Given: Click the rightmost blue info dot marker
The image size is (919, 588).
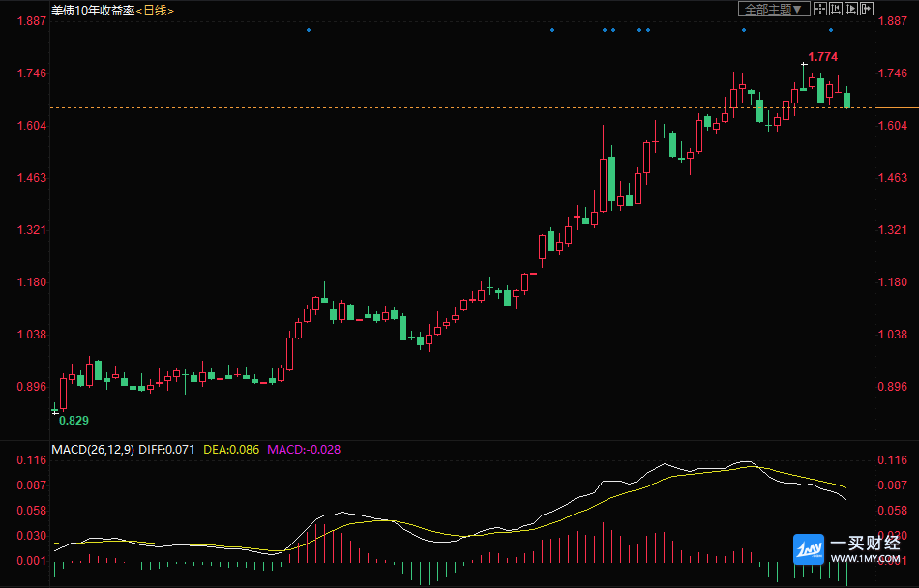Looking at the screenshot, I should [x=831, y=30].
